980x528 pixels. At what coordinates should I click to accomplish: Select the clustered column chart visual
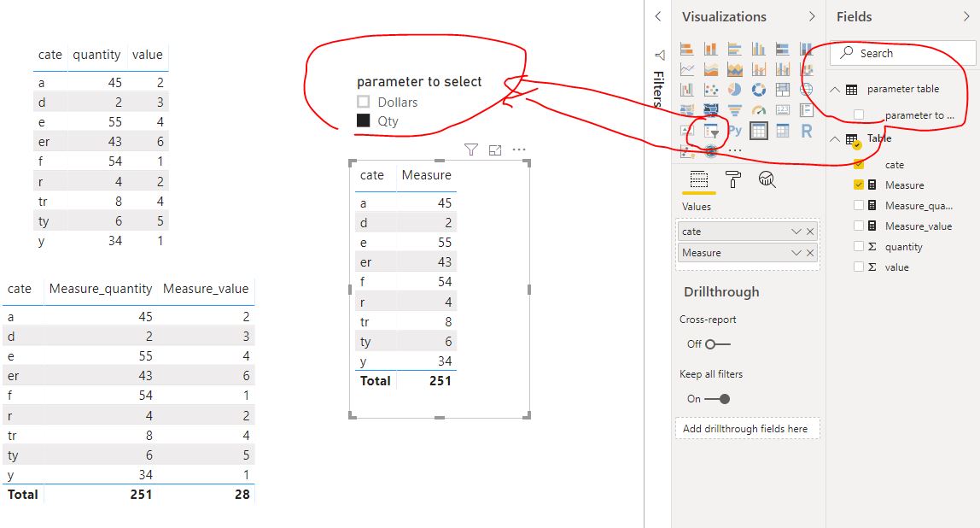759,49
